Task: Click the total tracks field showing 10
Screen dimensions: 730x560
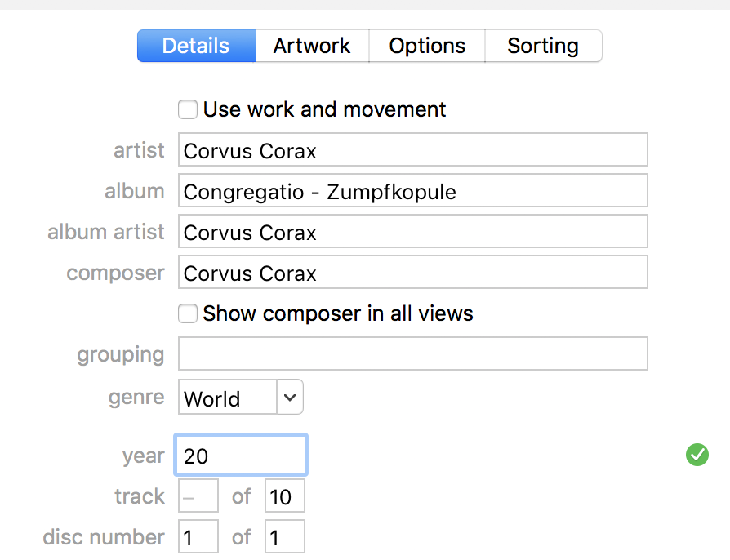Action: coord(284,496)
